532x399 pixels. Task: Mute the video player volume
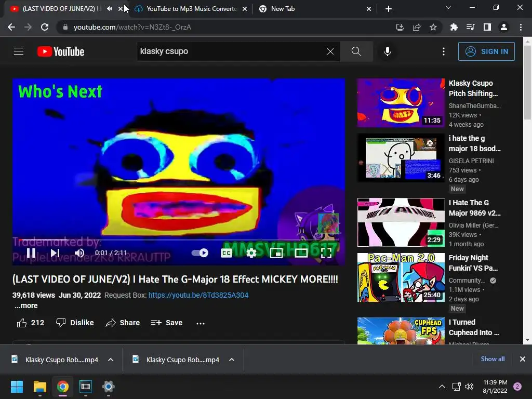[x=79, y=253]
